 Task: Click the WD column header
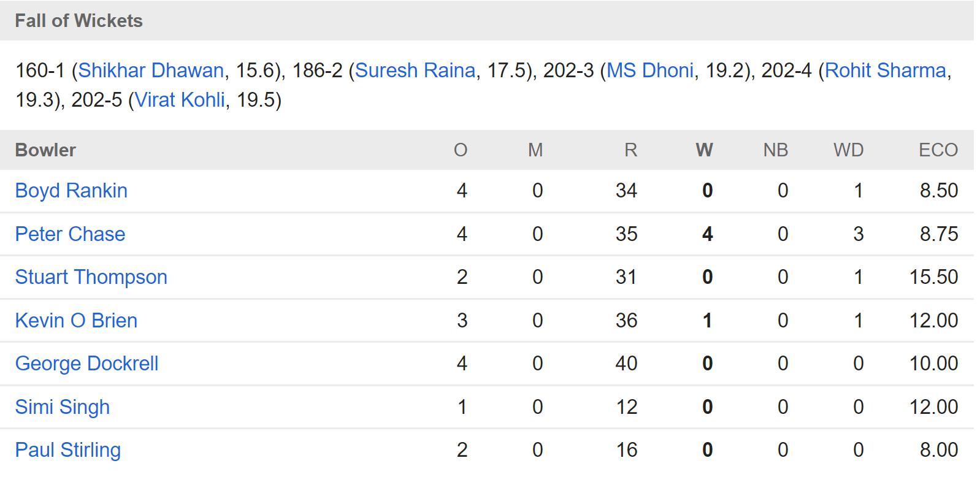[x=848, y=150]
